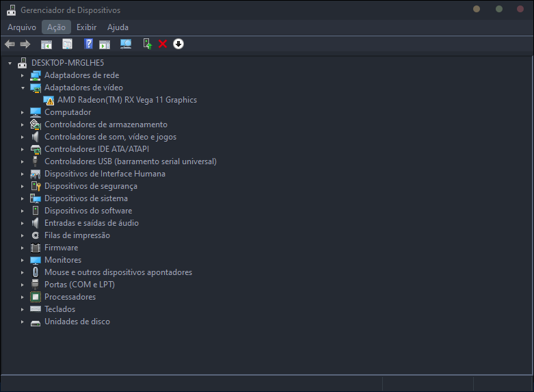Click the Filas de impressão printer icon
The width and height of the screenshot is (534, 392).
[36, 235]
